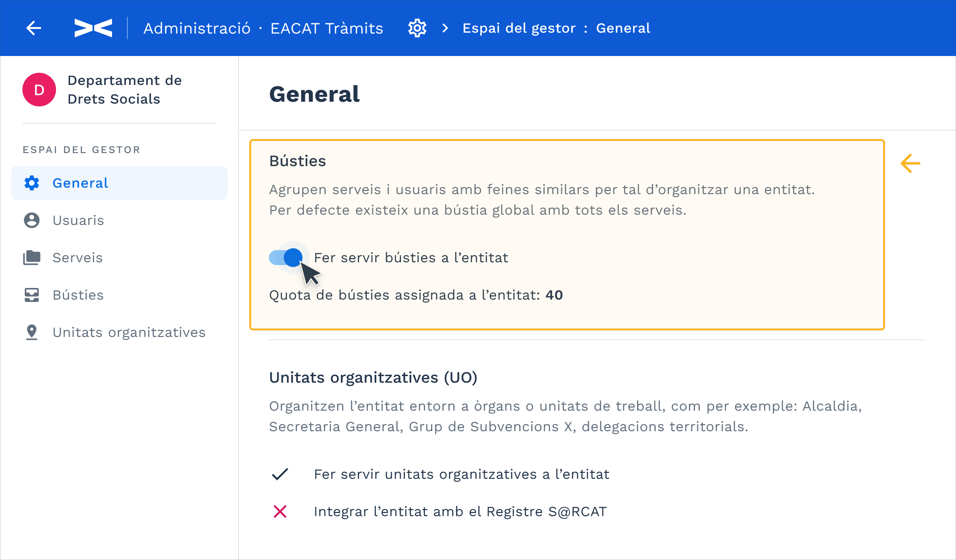Click the checkmark for unitats organitzatives
Screen dimensions: 956x560
280,474
